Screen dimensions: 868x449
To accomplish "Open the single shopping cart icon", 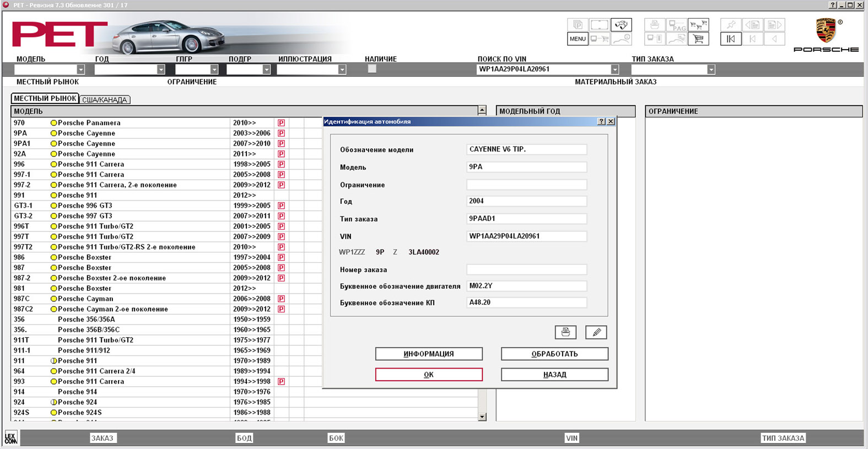I will click(x=698, y=39).
